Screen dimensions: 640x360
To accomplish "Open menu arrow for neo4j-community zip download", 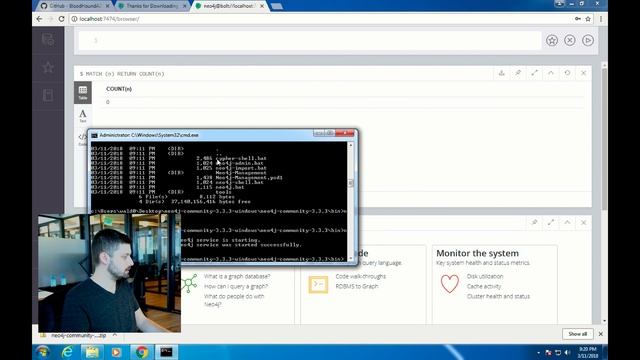I will [115, 335].
